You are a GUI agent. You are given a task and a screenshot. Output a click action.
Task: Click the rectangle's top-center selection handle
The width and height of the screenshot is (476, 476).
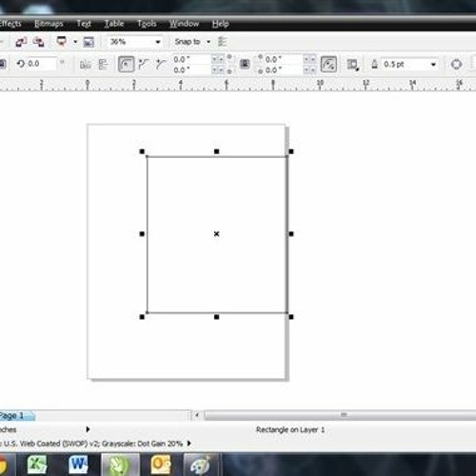point(216,151)
